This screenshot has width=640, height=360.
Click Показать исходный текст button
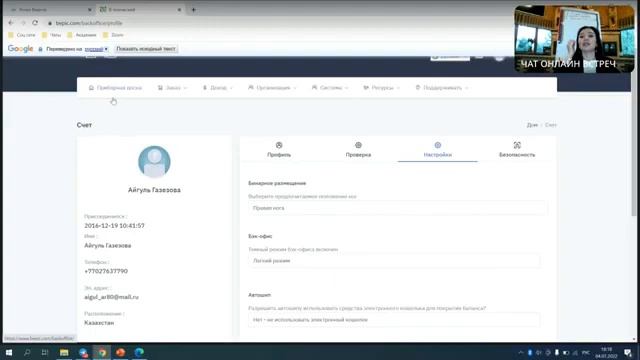(x=146, y=49)
